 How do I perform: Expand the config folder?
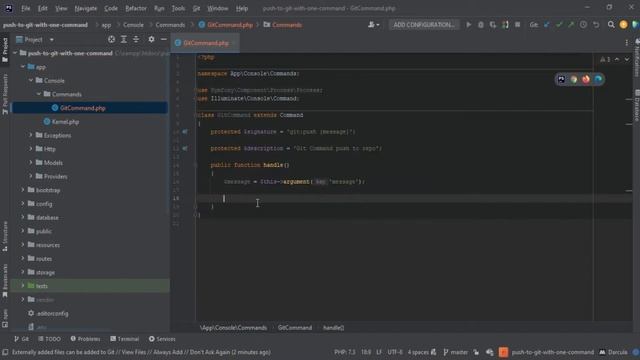pyautogui.click(x=23, y=204)
